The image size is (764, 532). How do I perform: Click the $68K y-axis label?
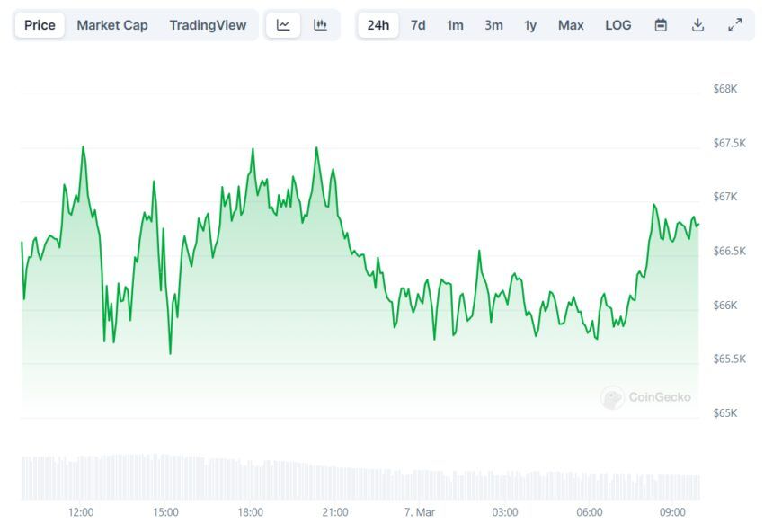[725, 89]
